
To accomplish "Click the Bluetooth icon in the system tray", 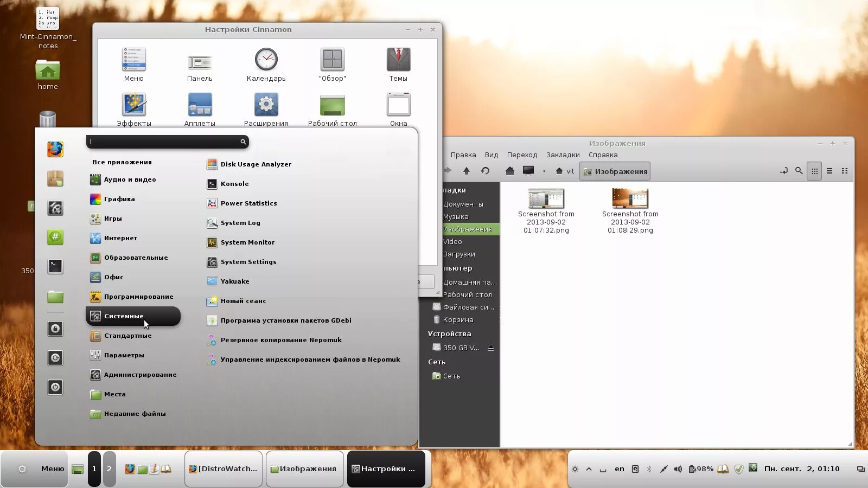I will pos(650,468).
